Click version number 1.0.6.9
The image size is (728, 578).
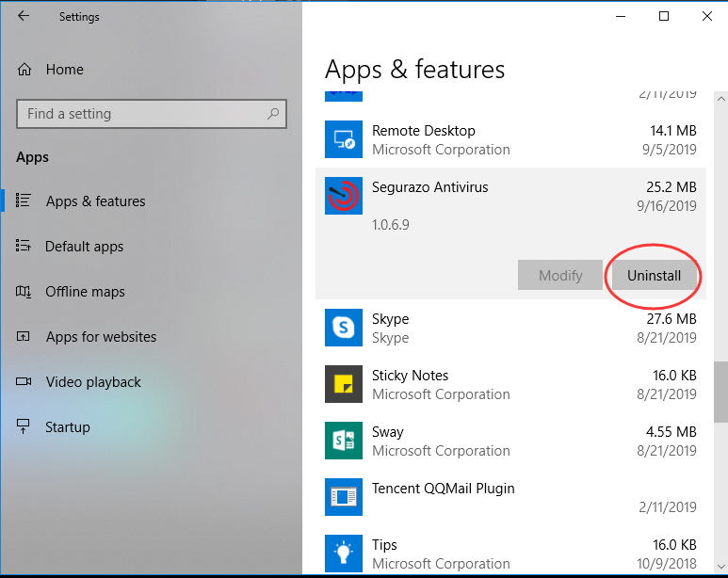[391, 225]
